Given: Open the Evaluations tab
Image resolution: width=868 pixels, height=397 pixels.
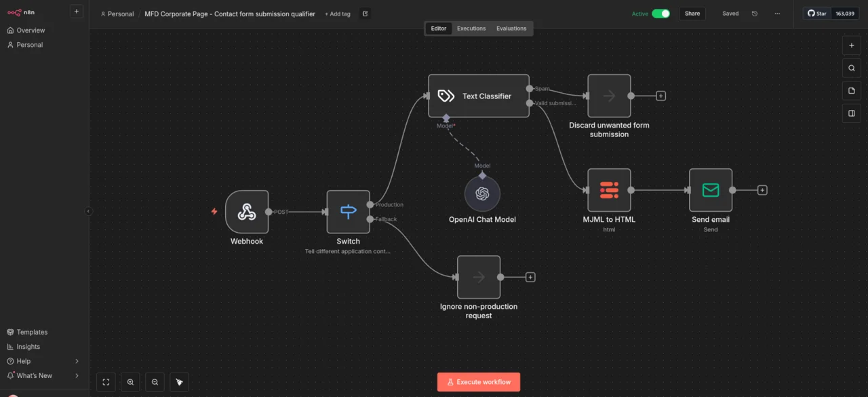Looking at the screenshot, I should point(511,28).
